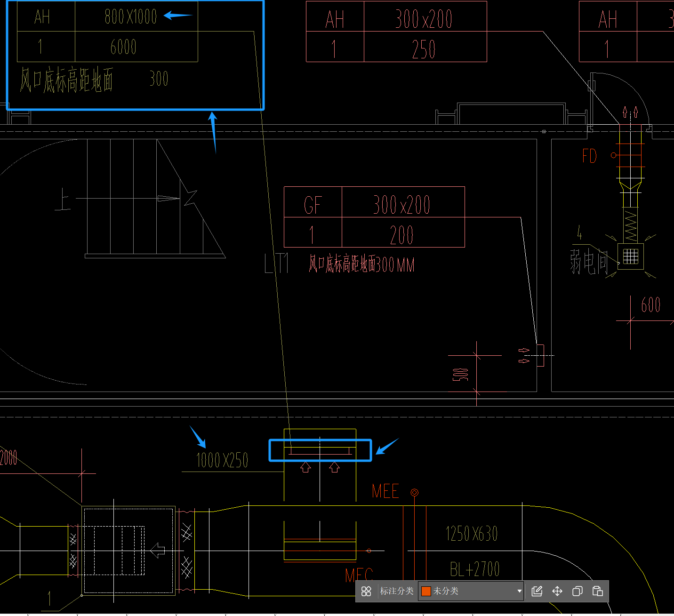The image size is (674, 616).
Task: Select the square grille symbol near 弱电间
Action: click(631, 256)
